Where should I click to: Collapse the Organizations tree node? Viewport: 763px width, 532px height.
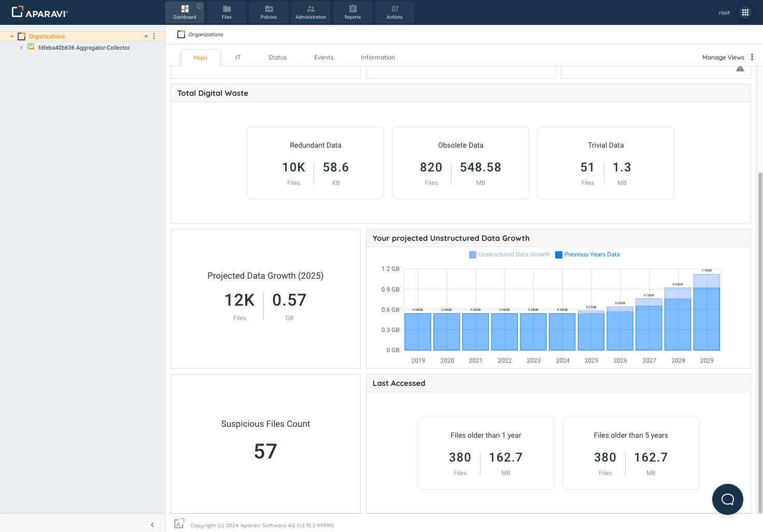pyautogui.click(x=12, y=36)
